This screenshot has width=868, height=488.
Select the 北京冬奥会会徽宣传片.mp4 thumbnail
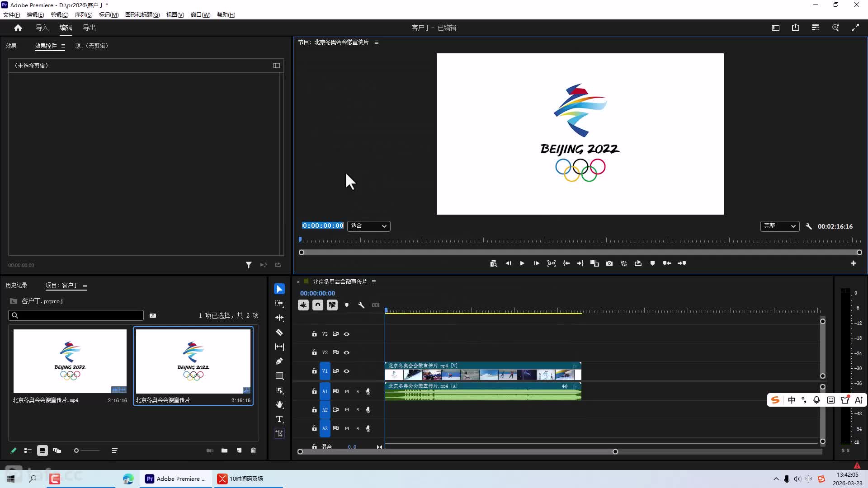(x=70, y=361)
